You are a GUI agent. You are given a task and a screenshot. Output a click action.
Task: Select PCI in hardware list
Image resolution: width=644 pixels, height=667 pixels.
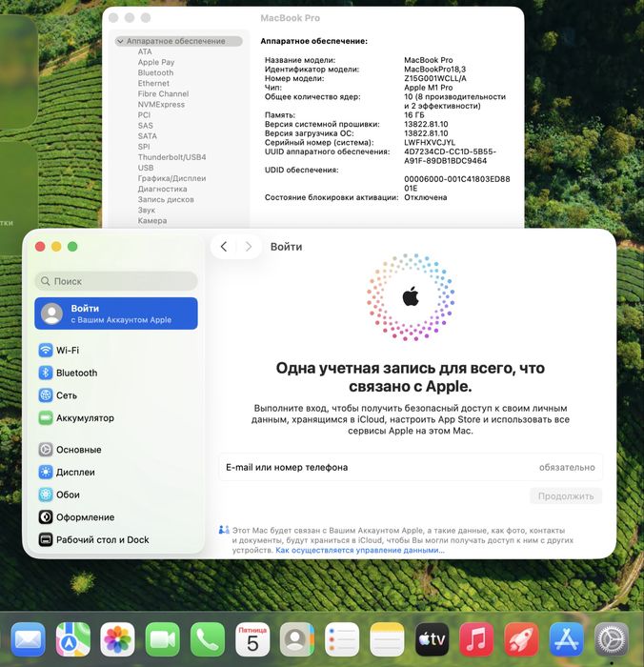pyautogui.click(x=144, y=115)
